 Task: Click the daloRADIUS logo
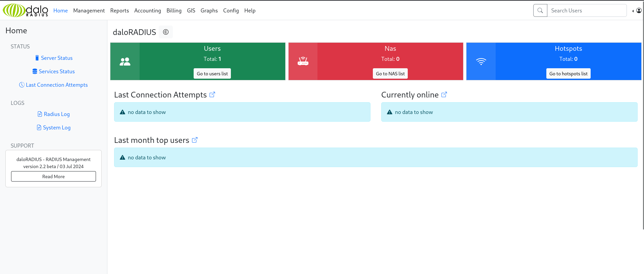point(26,10)
